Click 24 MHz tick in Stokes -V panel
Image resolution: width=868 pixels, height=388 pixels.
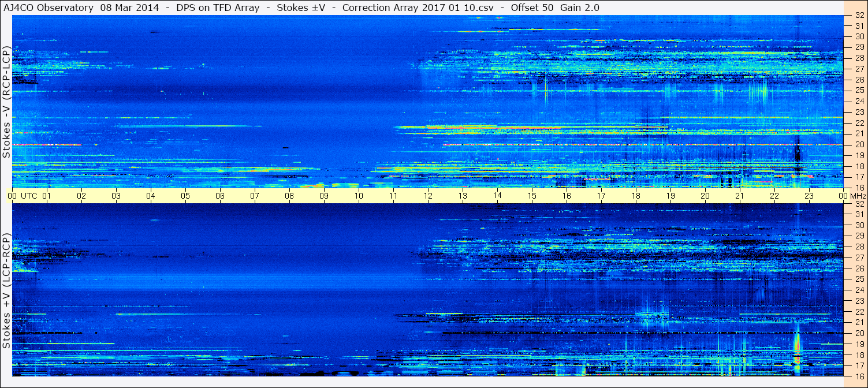point(859,101)
